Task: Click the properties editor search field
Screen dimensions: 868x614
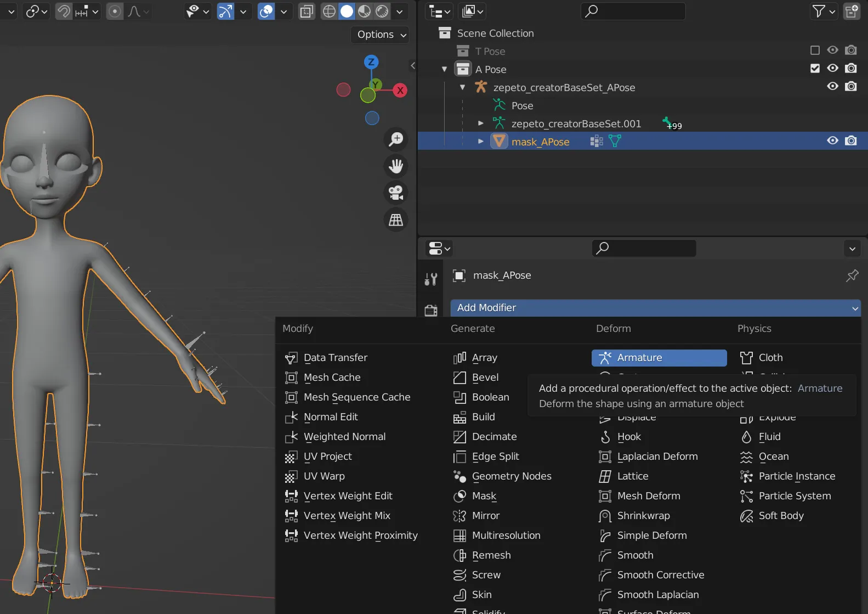Action: click(x=644, y=248)
